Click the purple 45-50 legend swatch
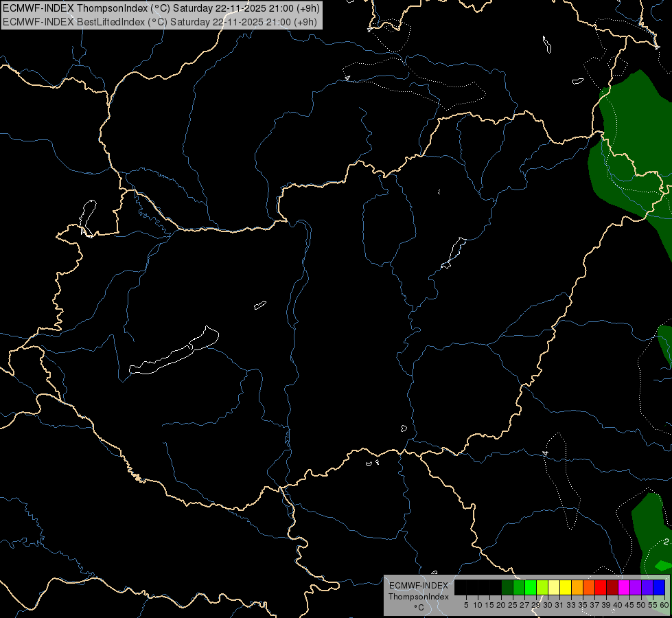This screenshot has width=672, height=618. click(636, 587)
